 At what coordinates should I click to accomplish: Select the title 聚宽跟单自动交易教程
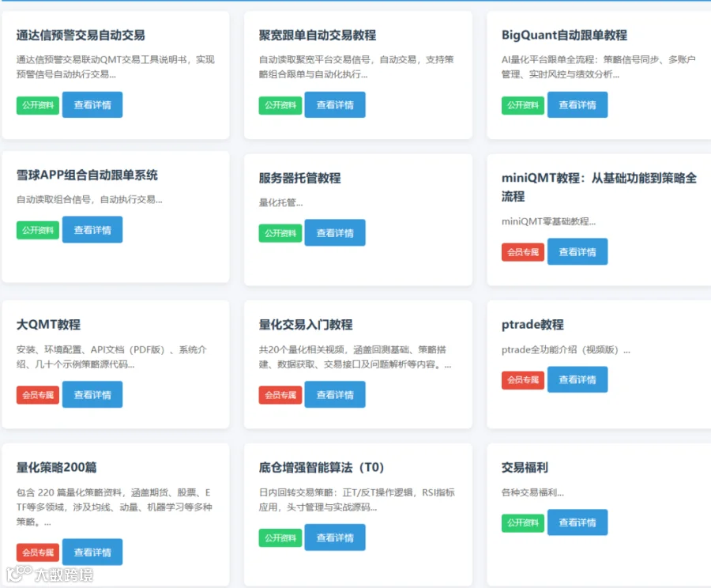coord(318,36)
